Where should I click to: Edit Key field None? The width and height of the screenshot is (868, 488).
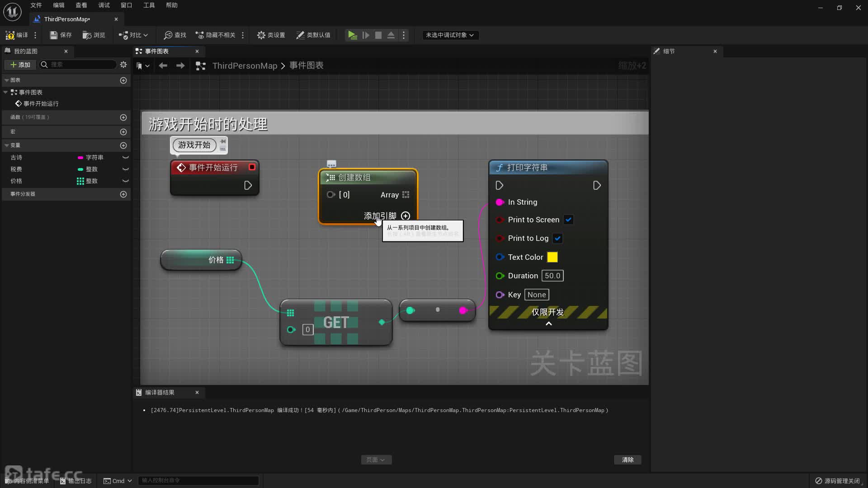pyautogui.click(x=537, y=295)
